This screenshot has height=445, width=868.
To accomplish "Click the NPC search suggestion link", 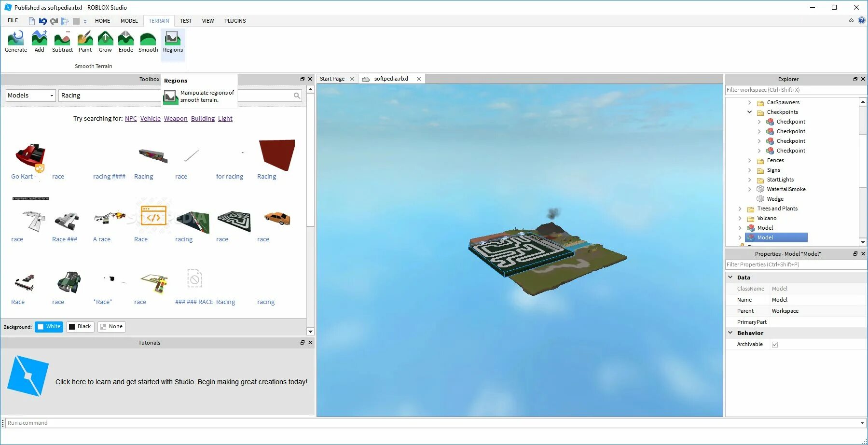I will [x=131, y=119].
